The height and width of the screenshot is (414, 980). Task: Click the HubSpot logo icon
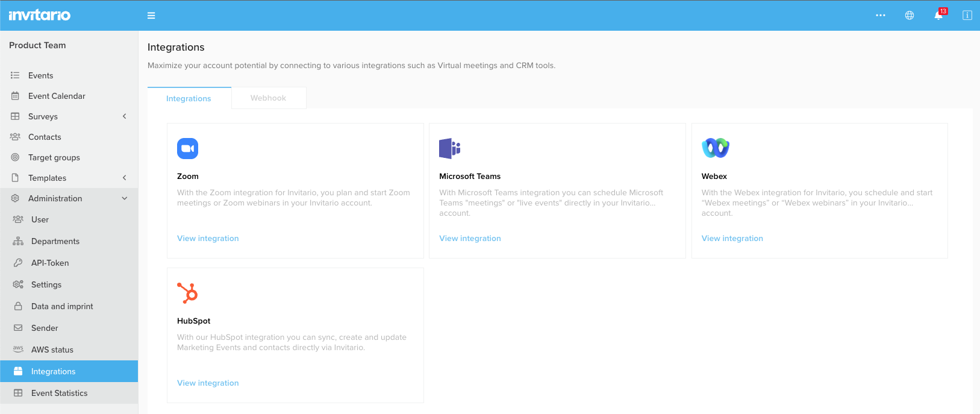click(187, 293)
